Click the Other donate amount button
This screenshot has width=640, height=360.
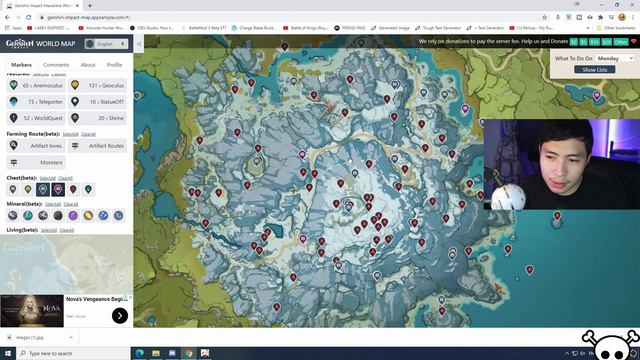pyautogui.click(x=621, y=42)
